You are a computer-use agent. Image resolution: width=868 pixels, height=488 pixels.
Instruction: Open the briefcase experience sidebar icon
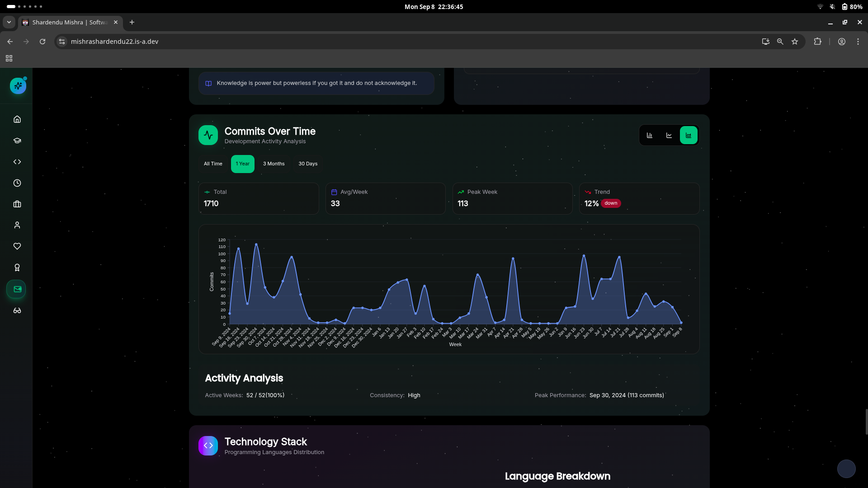17,204
